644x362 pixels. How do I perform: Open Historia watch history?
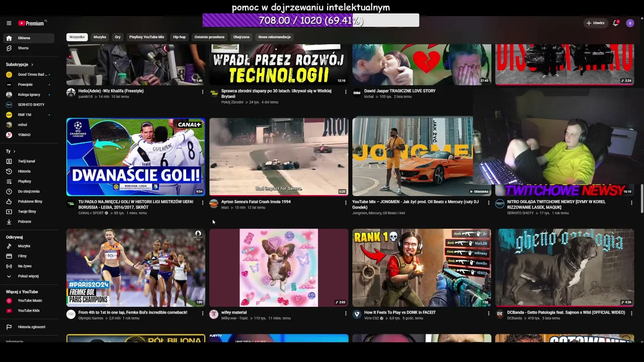coord(30,171)
